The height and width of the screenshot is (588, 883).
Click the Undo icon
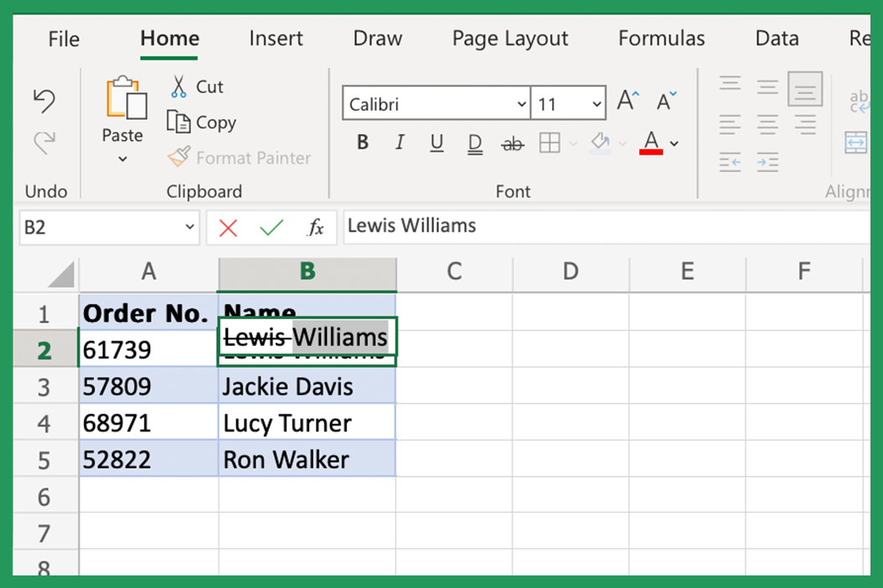click(44, 99)
